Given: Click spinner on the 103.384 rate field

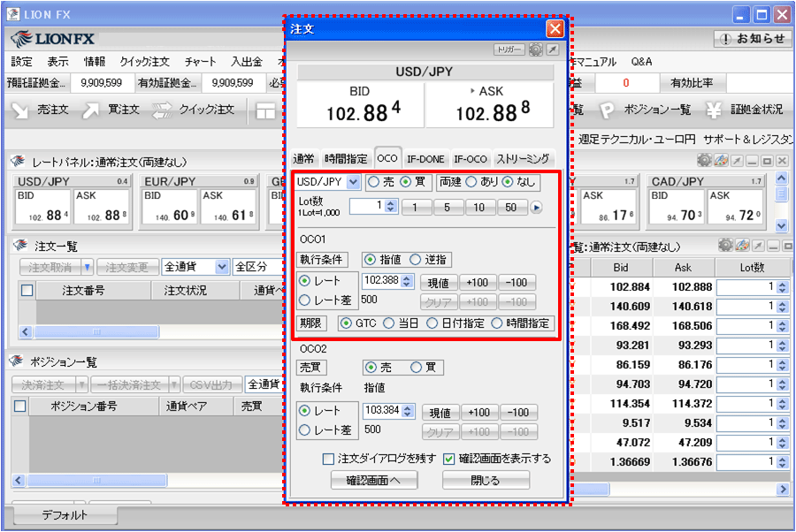Looking at the screenshot, I should (x=408, y=411).
